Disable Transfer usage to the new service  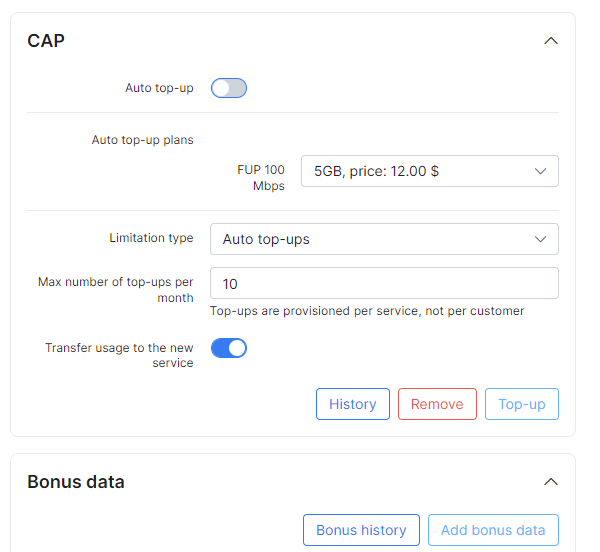[229, 348]
